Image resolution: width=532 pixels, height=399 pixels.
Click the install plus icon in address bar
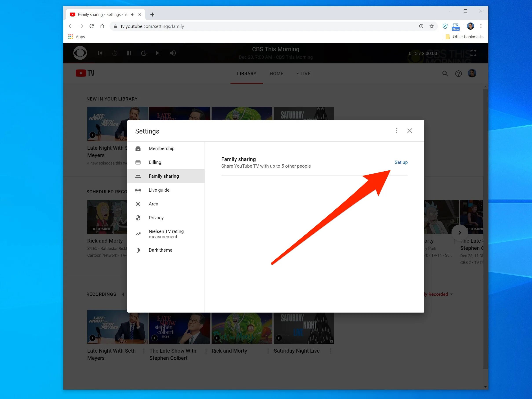[x=421, y=26]
